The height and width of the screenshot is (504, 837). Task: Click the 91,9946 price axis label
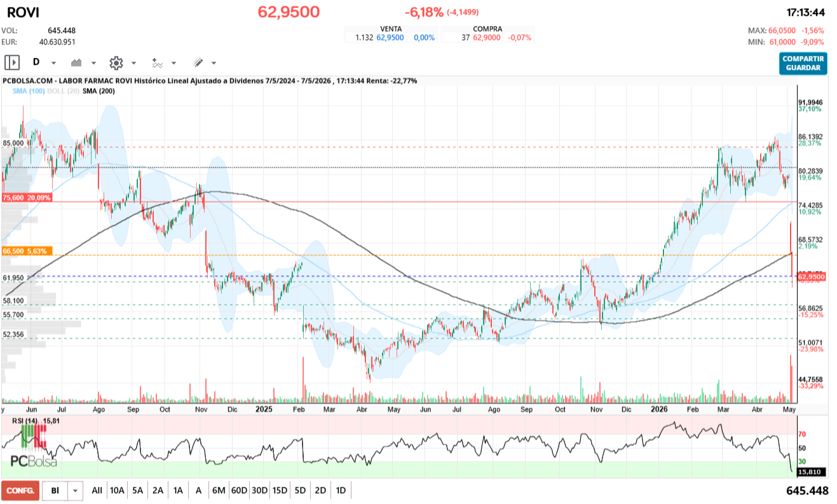coord(810,102)
